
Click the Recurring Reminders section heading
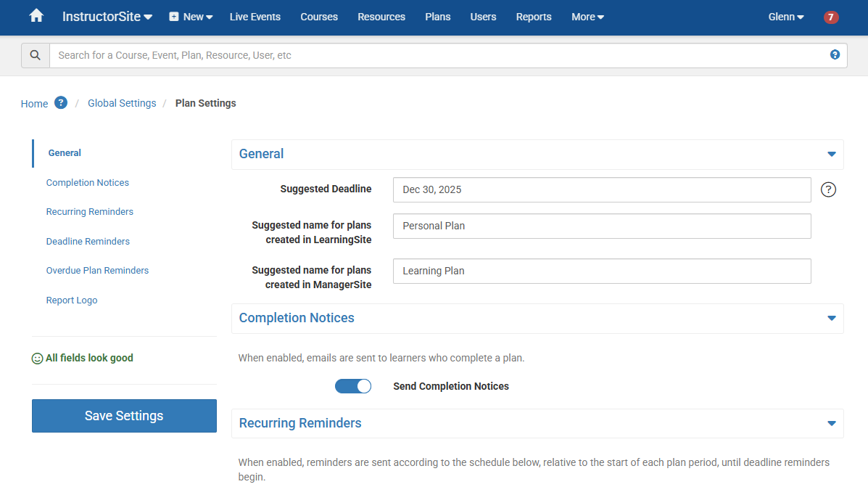[x=300, y=423]
